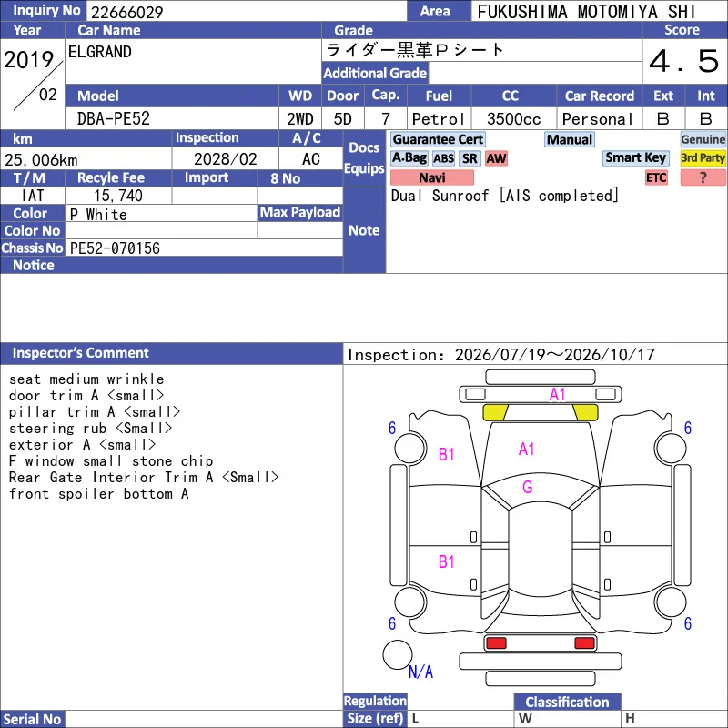Click the yellow left headlight swatch
The image size is (728, 728).
click(495, 412)
